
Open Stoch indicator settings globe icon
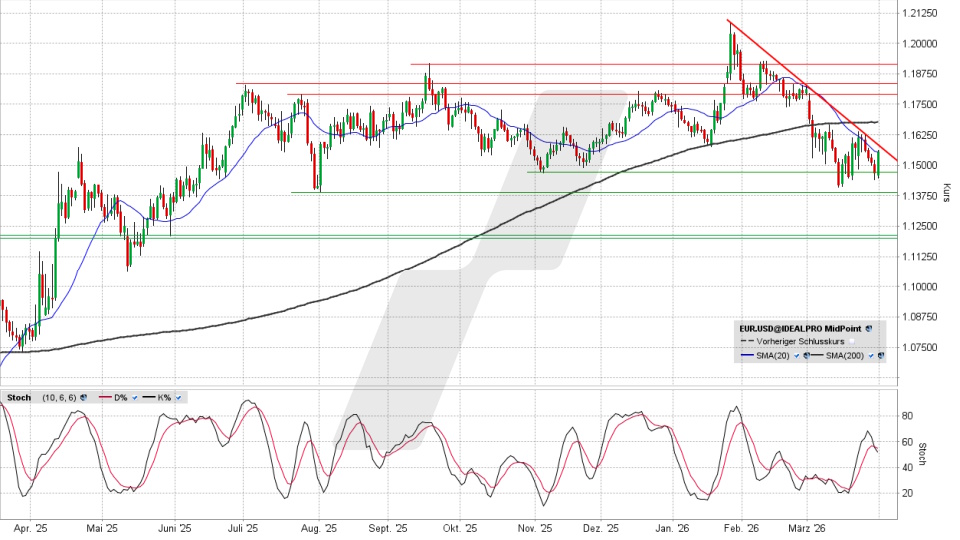pos(85,397)
